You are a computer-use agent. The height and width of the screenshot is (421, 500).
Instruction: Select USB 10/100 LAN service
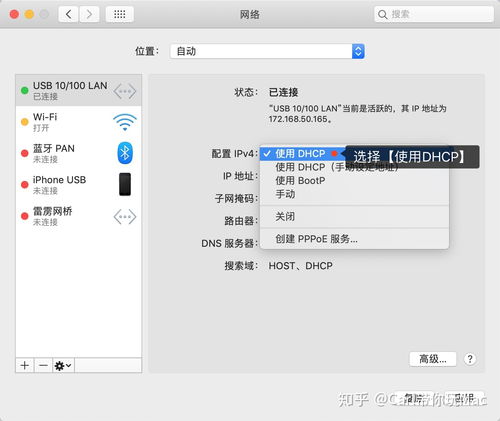(79, 90)
